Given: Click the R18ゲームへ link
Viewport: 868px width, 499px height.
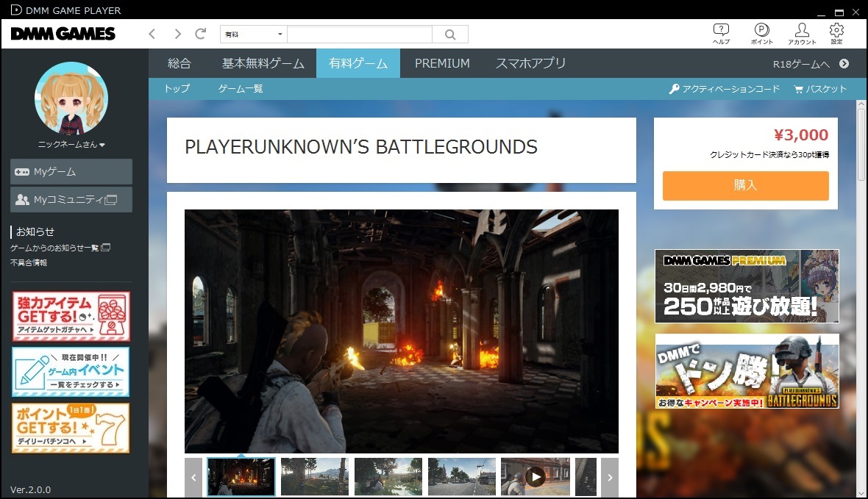Looking at the screenshot, I should click(x=801, y=64).
